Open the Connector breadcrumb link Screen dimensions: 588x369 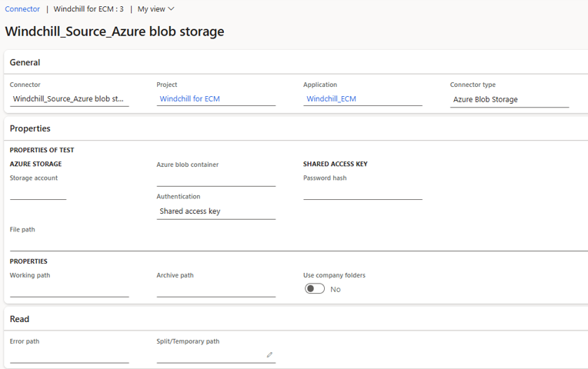(x=22, y=9)
